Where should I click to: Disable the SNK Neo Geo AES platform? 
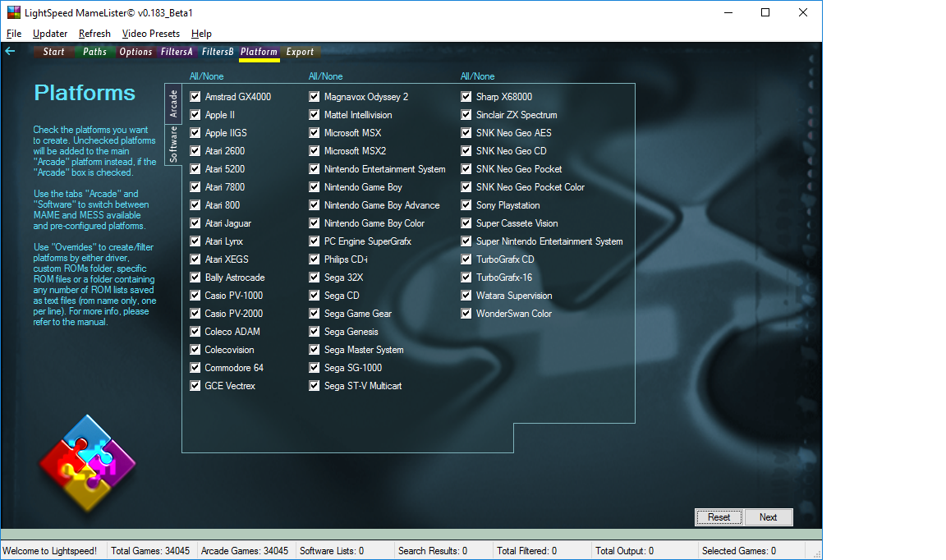466,133
